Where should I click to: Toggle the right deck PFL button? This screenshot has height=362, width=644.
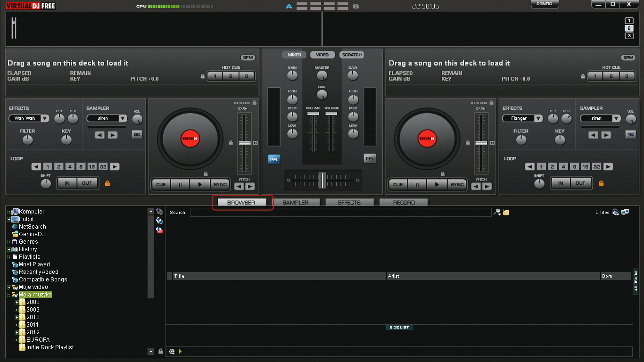click(x=370, y=159)
